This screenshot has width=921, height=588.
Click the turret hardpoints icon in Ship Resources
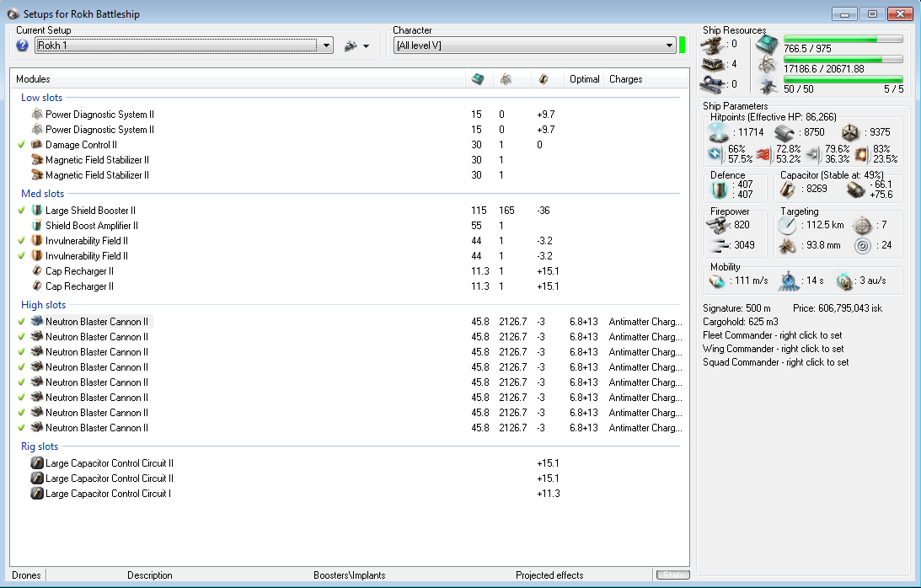pyautogui.click(x=711, y=45)
